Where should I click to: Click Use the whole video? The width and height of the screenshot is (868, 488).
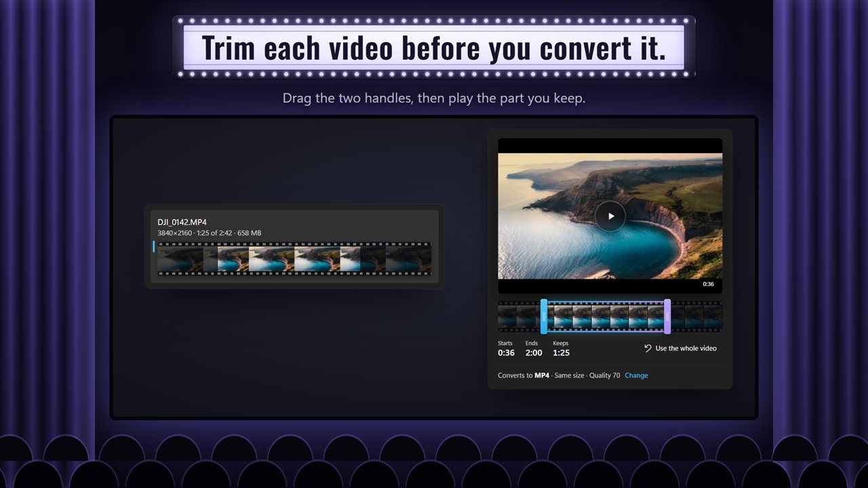(x=680, y=348)
